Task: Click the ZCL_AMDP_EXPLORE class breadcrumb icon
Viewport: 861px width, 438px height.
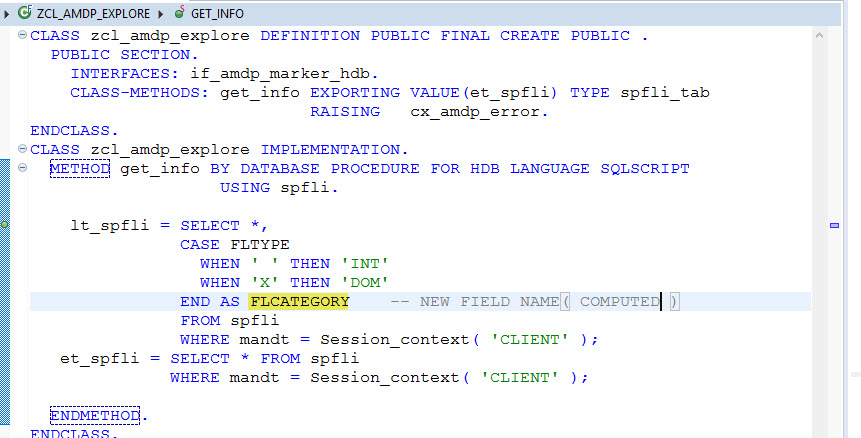Action: [24, 12]
